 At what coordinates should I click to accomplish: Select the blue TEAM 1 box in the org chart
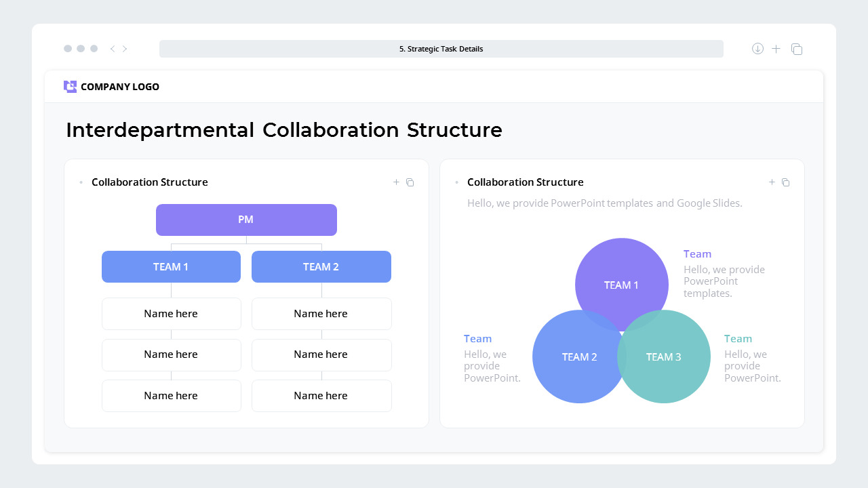pyautogui.click(x=171, y=266)
